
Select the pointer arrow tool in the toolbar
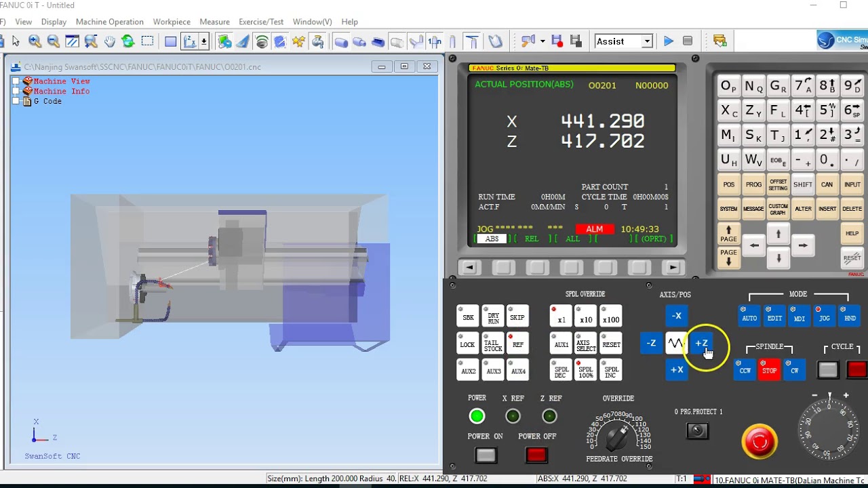click(x=16, y=41)
